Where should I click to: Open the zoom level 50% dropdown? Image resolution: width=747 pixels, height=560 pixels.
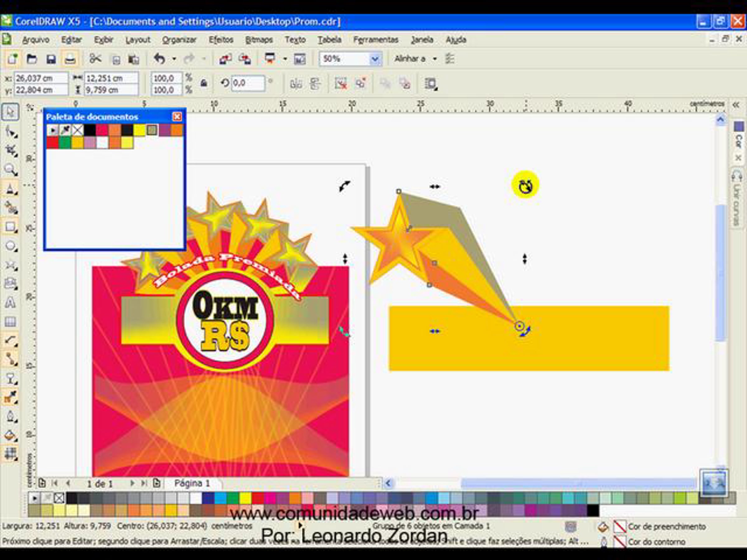point(375,59)
